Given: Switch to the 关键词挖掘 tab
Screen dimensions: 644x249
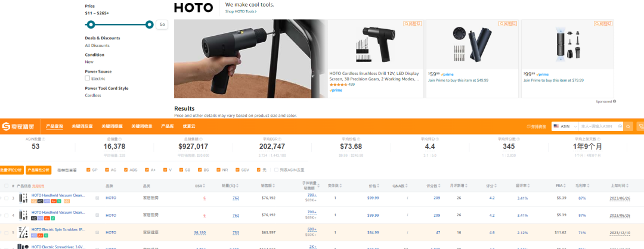Looking at the screenshot, I should pos(112,126).
